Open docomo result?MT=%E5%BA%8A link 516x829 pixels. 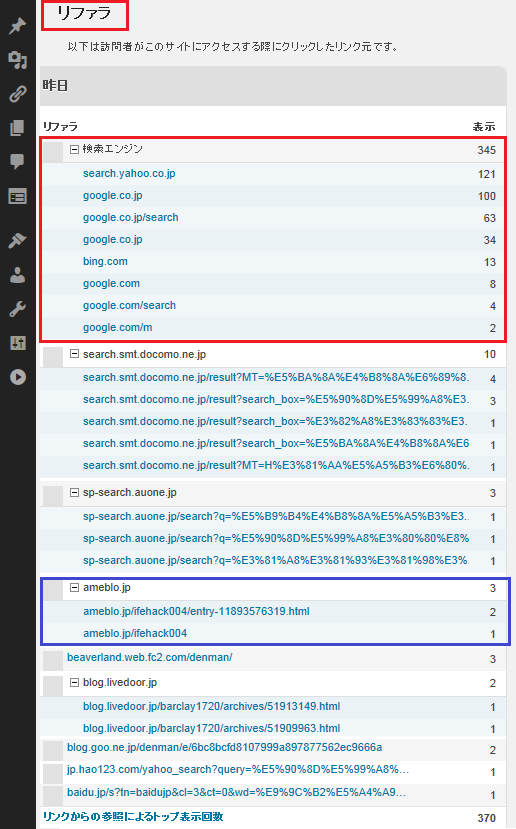(x=276, y=377)
